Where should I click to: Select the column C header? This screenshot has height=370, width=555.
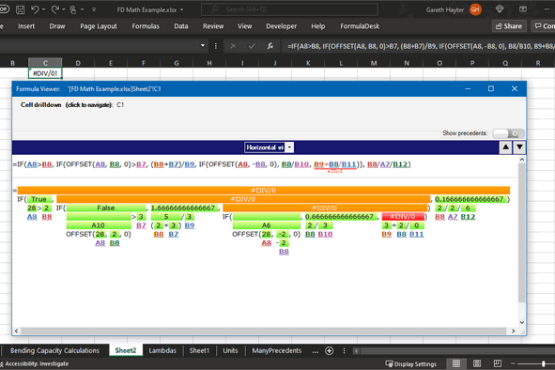[x=45, y=63]
